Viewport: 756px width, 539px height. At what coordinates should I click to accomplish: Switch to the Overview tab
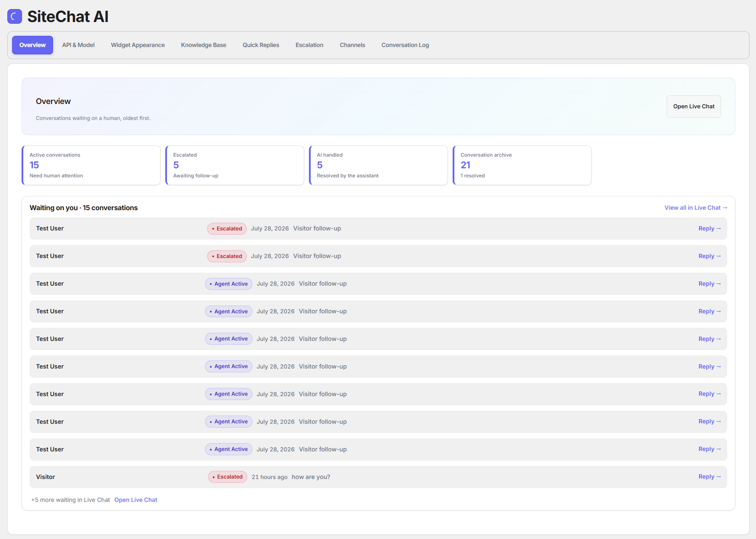[x=32, y=45]
